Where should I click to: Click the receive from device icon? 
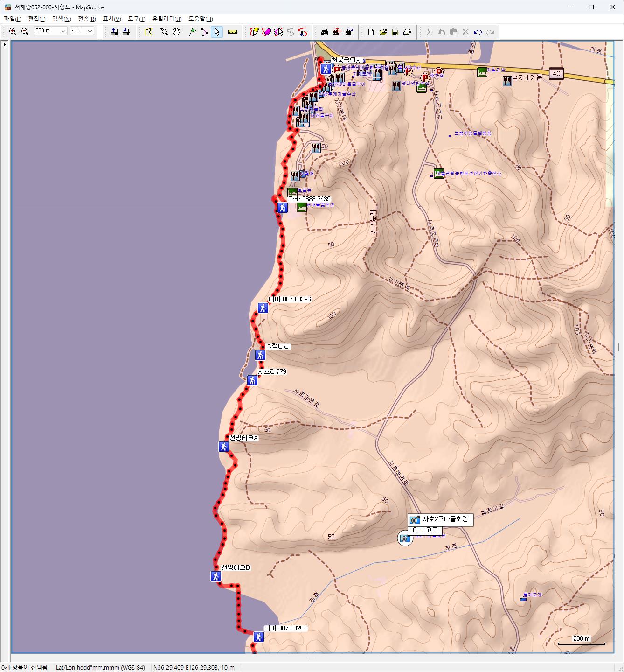coord(126,32)
